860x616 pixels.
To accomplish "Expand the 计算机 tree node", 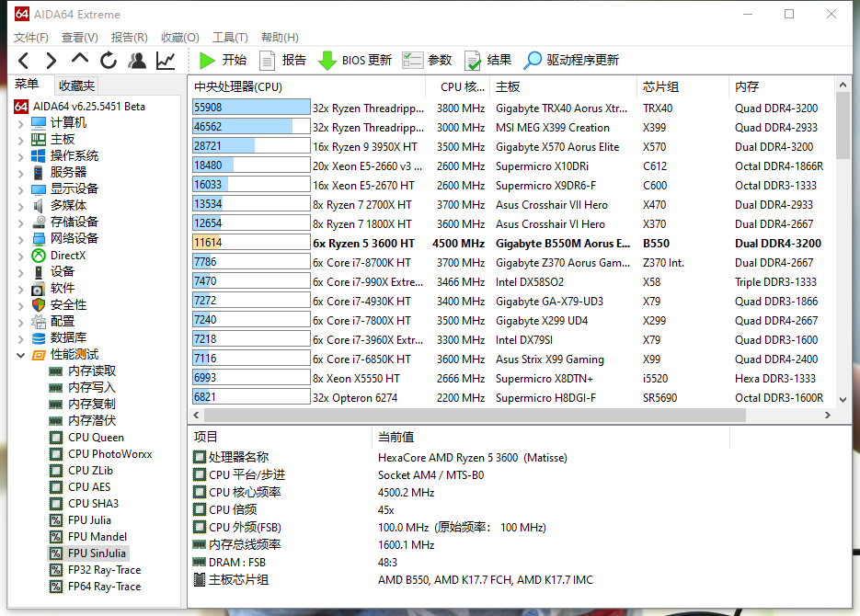I will [x=20, y=124].
